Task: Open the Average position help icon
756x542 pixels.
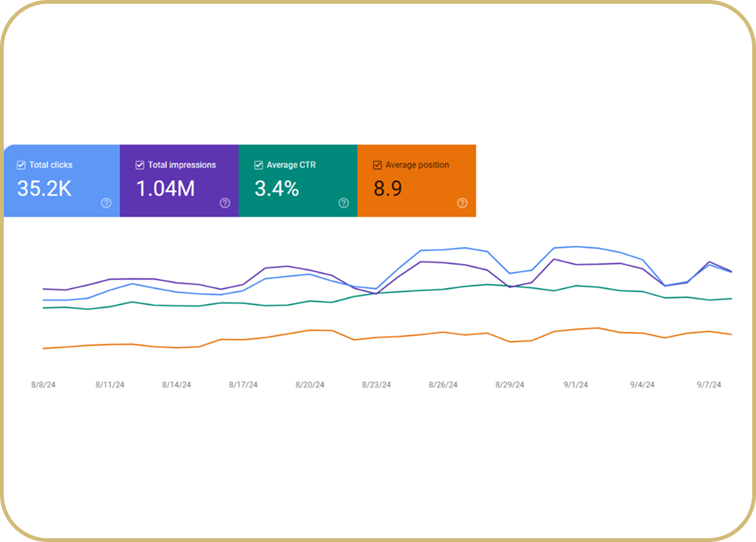Action: 462,203
